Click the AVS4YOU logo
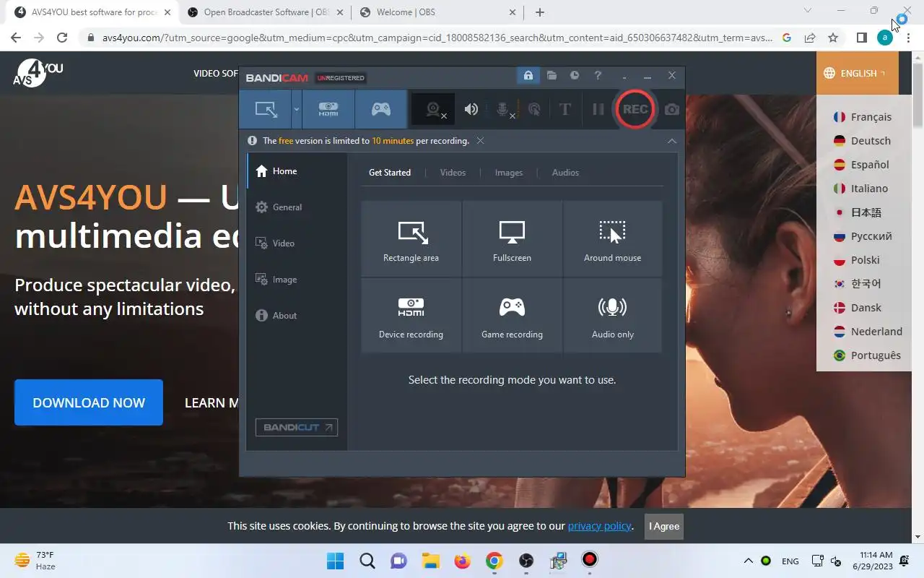 (x=38, y=73)
